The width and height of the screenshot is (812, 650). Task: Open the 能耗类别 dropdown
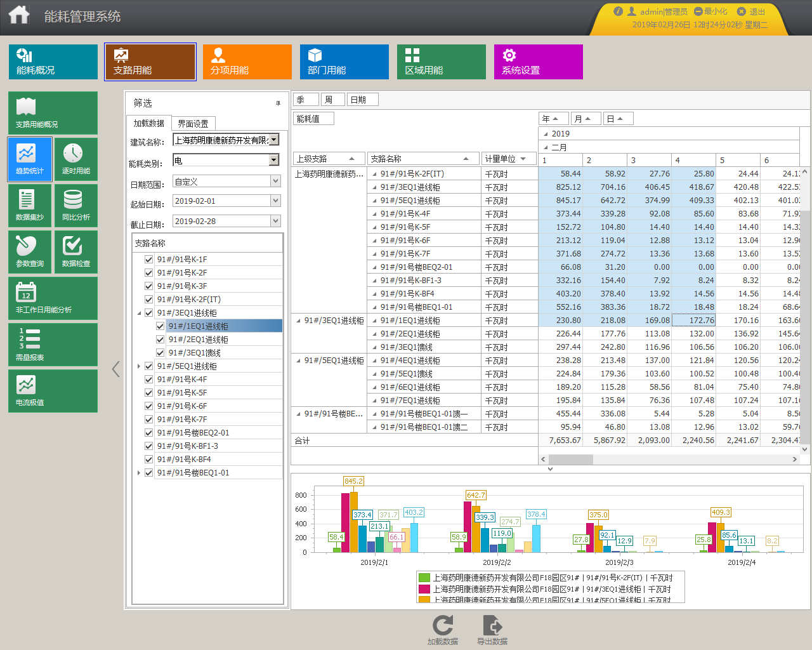[274, 161]
